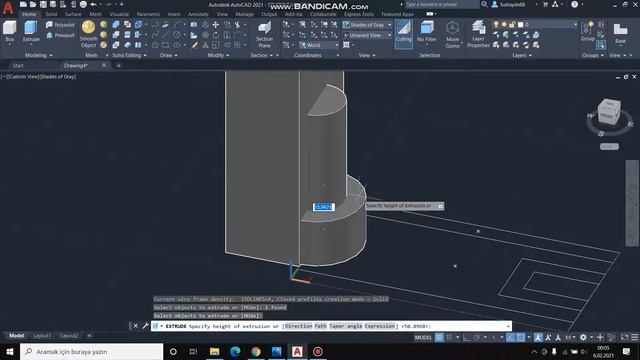Screen dimensions: 640x360
Task: Toggle ortho mode in status bar
Action: point(467,337)
